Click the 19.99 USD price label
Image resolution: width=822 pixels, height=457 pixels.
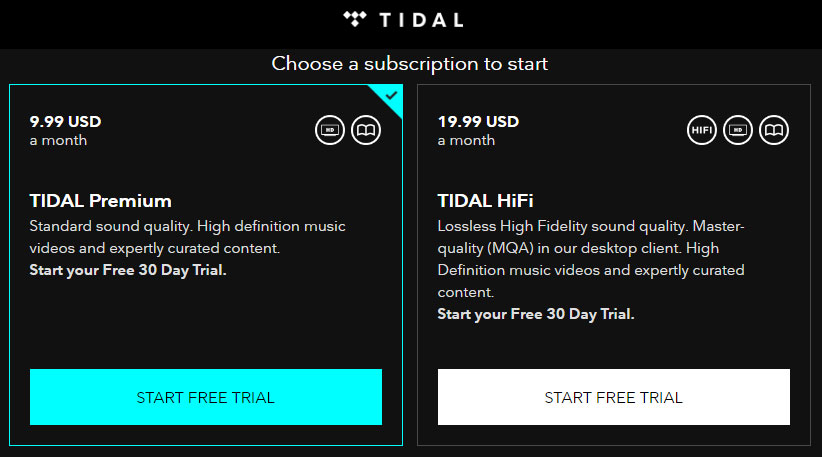pyautogui.click(x=478, y=122)
